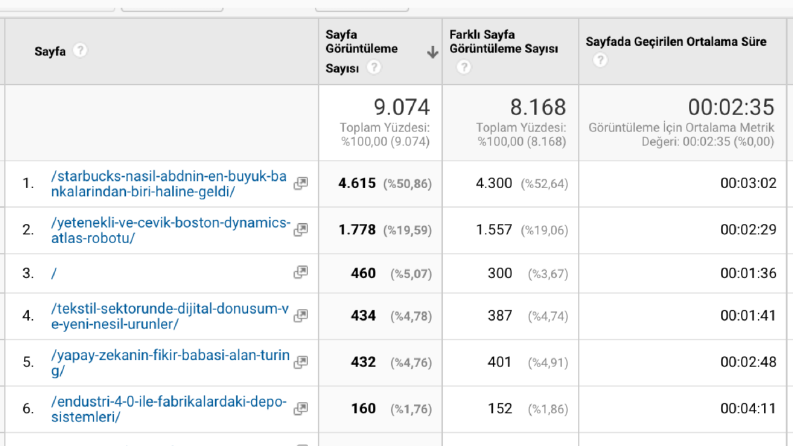The width and height of the screenshot is (793, 446).
Task: Show help for Sayfa Görüntüleme Sayısı
Action: click(374, 67)
